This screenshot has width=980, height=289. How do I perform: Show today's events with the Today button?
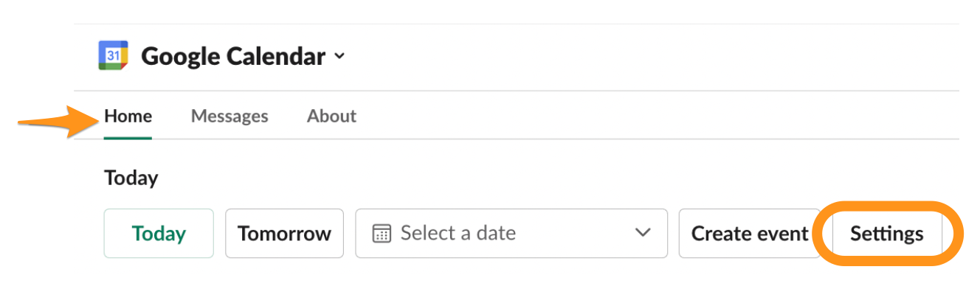pyautogui.click(x=159, y=233)
